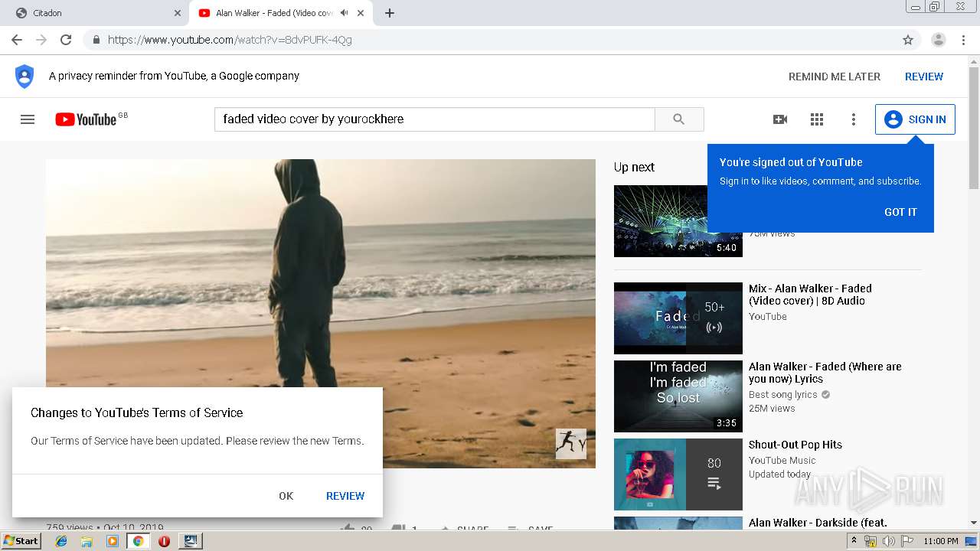Screen dimensions: 980x551
Task: Click REVIEW in the Terms of Service dialog
Action: [x=345, y=496]
